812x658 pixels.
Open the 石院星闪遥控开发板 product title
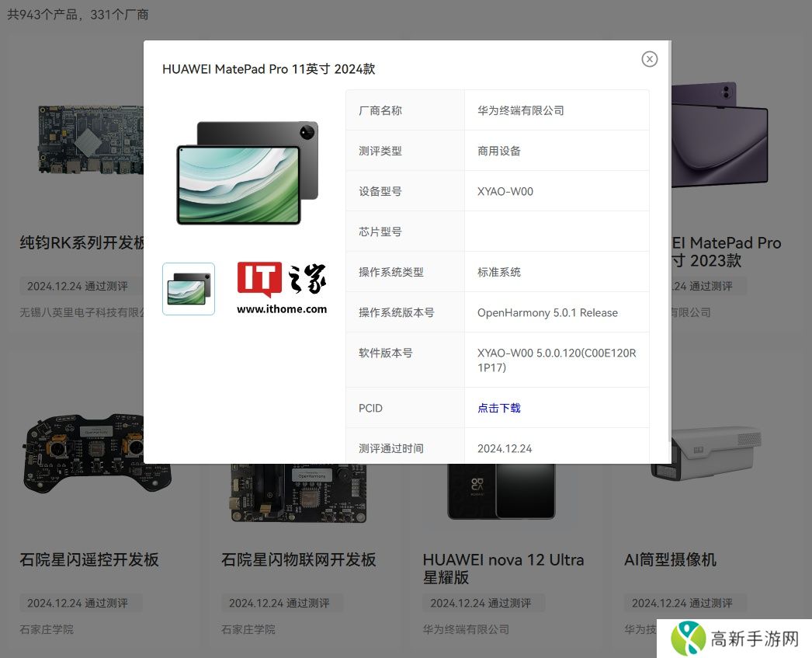[x=89, y=560]
